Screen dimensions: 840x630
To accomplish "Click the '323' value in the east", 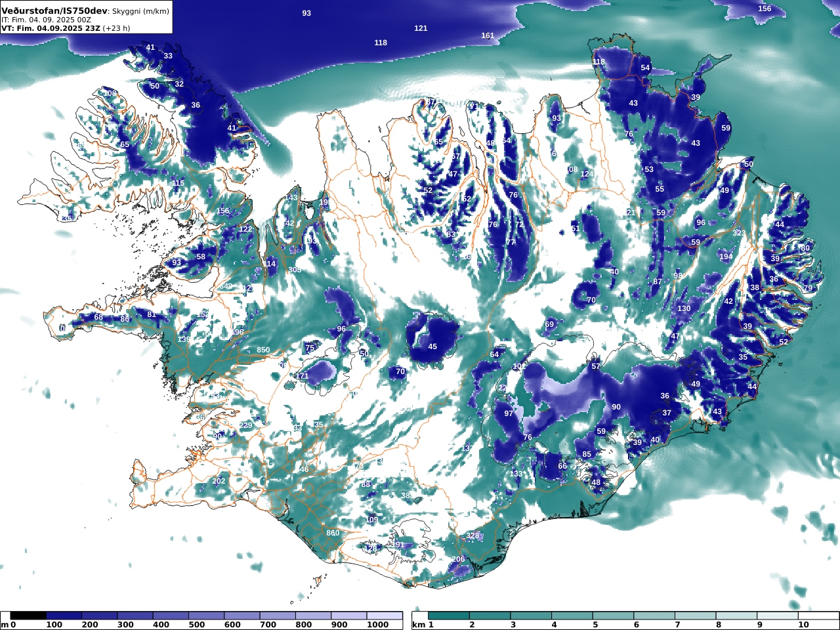I will [x=739, y=233].
